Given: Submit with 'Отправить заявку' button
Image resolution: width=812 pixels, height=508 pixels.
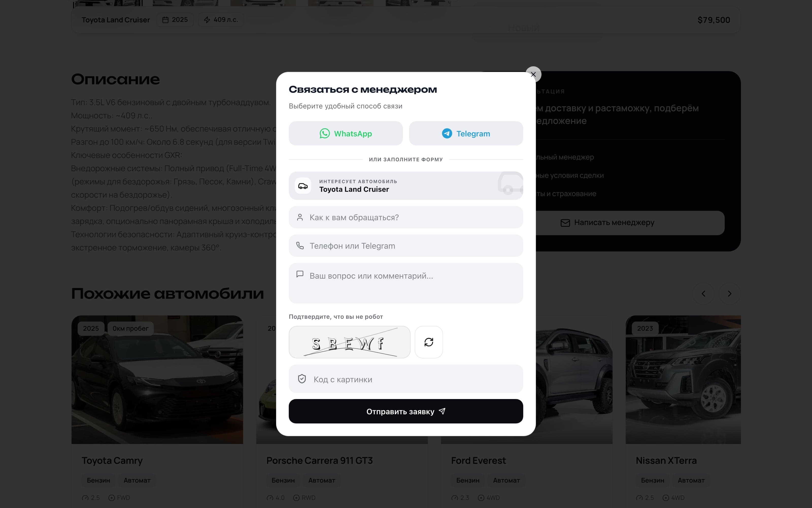Looking at the screenshot, I should [406, 411].
